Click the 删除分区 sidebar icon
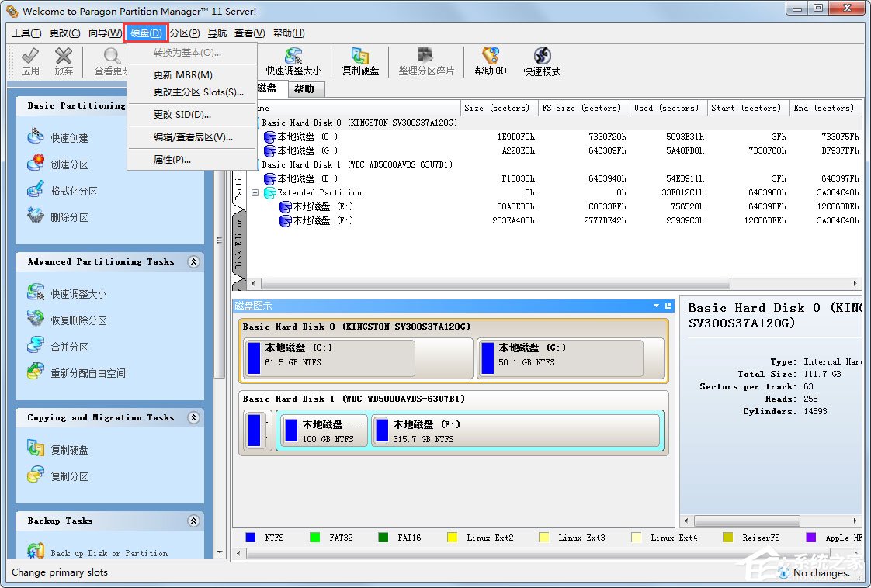This screenshot has width=871, height=588. pyautogui.click(x=36, y=216)
